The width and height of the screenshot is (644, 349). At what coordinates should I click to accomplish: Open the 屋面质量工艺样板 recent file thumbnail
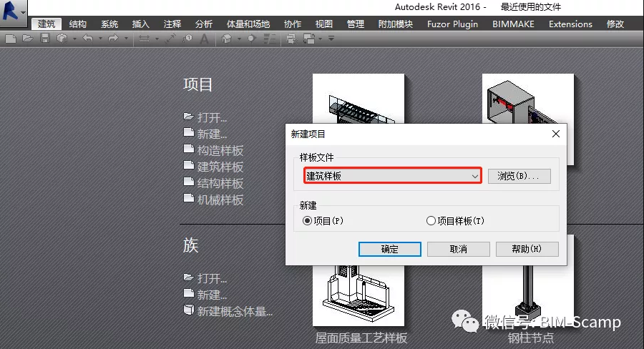358,295
